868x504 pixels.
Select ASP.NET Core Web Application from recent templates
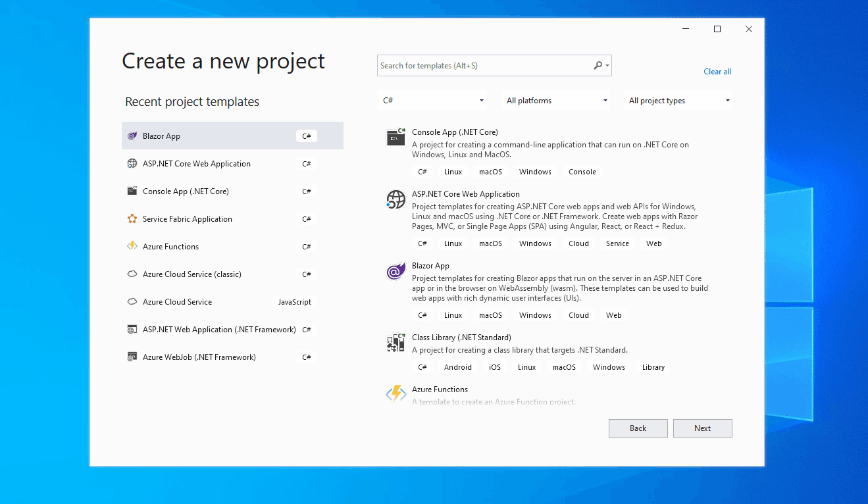coord(196,164)
